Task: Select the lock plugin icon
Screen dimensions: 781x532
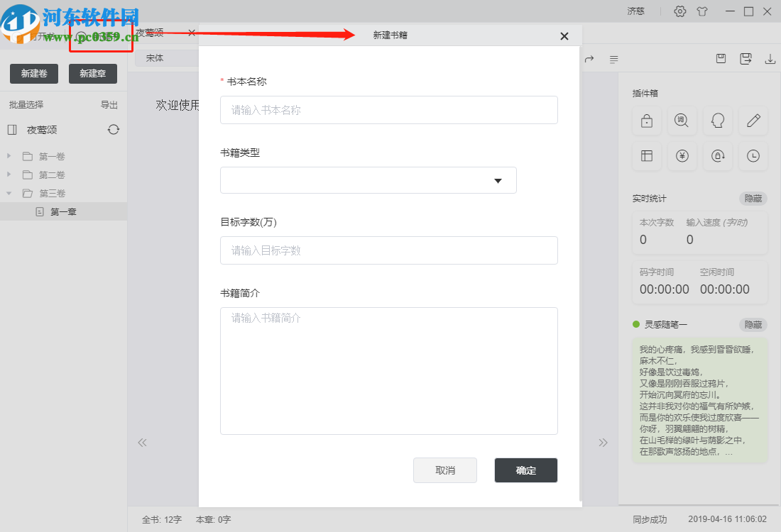Action: (x=646, y=121)
